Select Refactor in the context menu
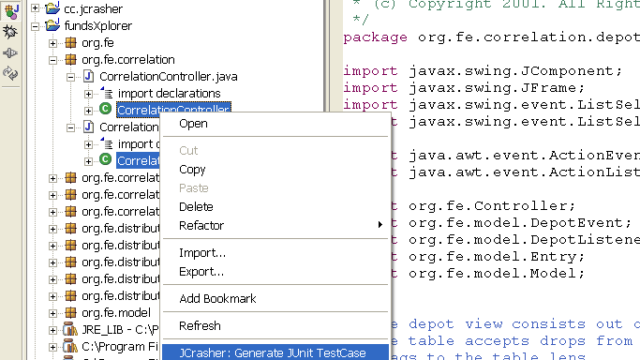Image resolution: width=640 pixels, height=360 pixels. click(x=275, y=225)
